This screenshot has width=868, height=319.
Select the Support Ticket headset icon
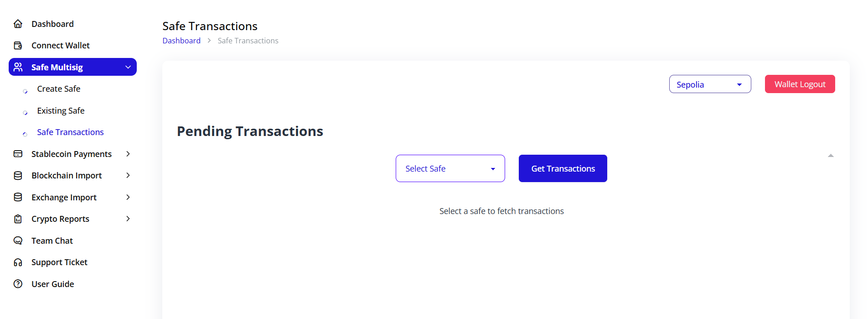click(x=18, y=262)
